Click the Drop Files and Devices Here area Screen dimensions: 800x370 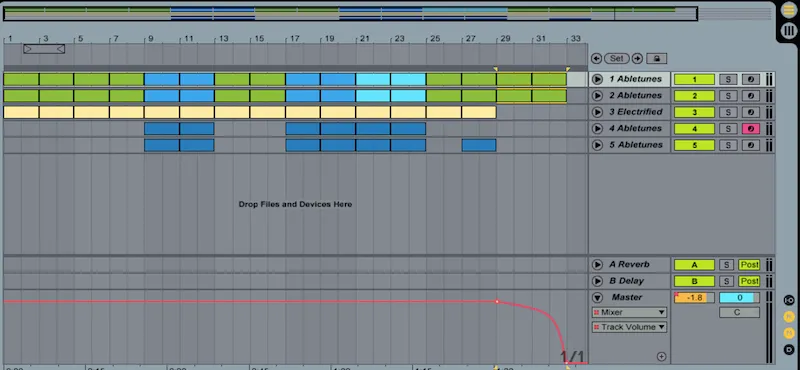[x=295, y=204]
